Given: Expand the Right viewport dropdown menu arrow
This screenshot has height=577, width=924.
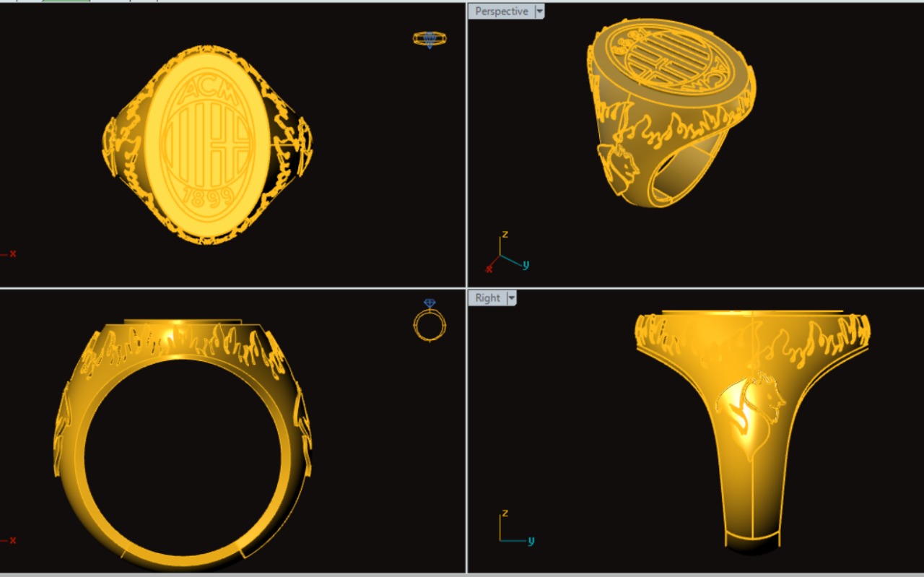Looking at the screenshot, I should point(512,298).
